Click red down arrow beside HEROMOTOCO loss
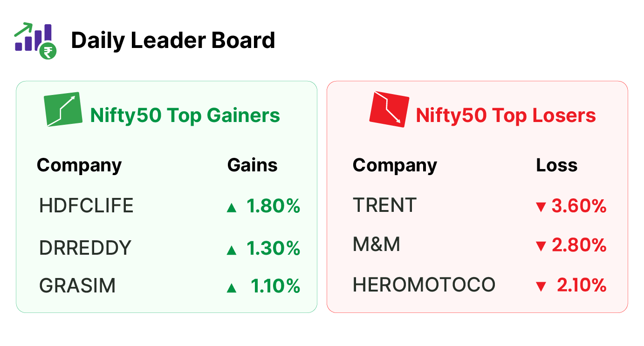Screen dimensions: 644x346 541,287
